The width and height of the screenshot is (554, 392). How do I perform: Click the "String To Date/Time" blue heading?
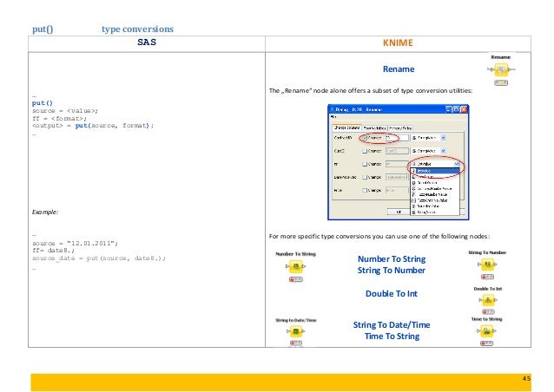(392, 324)
